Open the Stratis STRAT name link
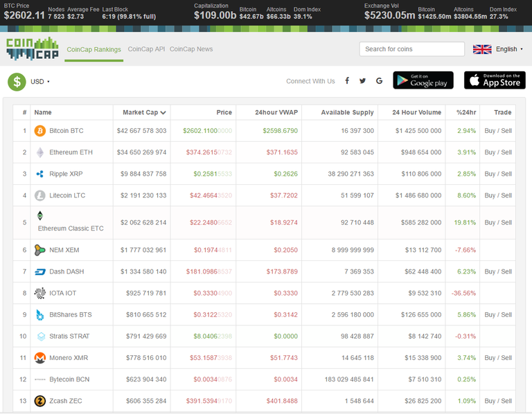The height and width of the screenshot is (414, 532). point(69,336)
